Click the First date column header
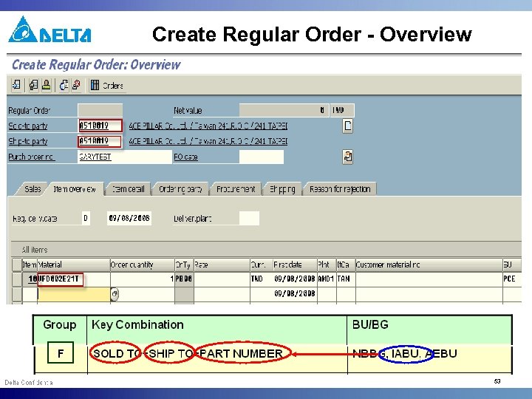532x399 pixels. click(x=295, y=265)
